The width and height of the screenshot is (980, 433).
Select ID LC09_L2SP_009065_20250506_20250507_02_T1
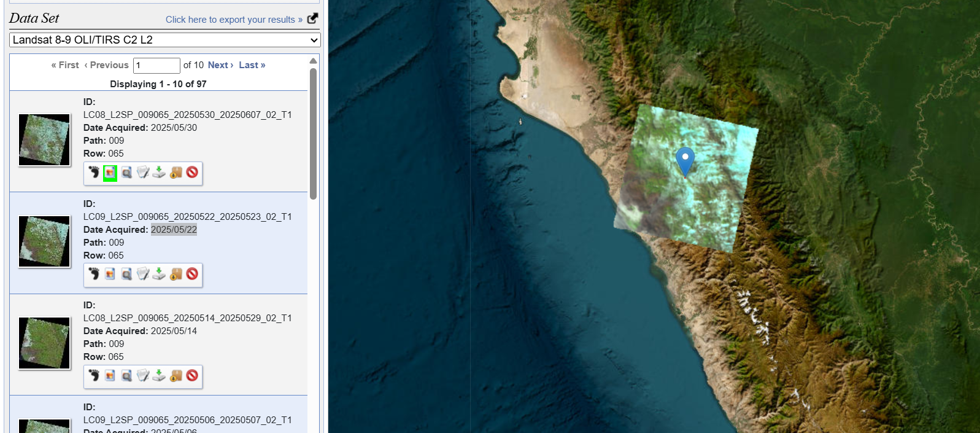(x=188, y=420)
